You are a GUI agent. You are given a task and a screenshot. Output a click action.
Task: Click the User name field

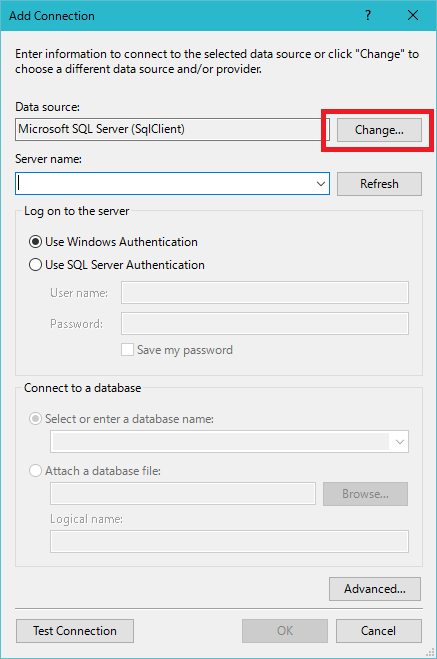(265, 293)
